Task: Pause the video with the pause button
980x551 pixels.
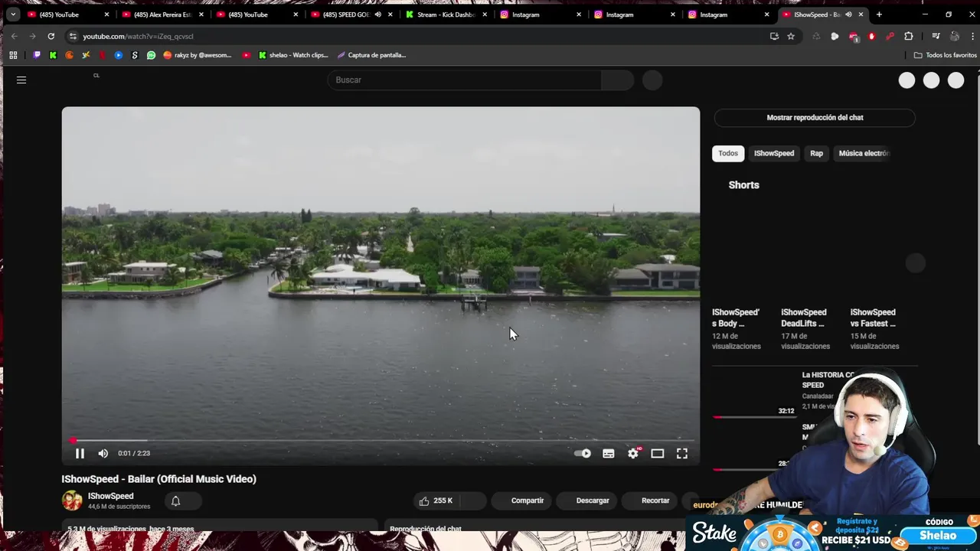Action: 80,454
